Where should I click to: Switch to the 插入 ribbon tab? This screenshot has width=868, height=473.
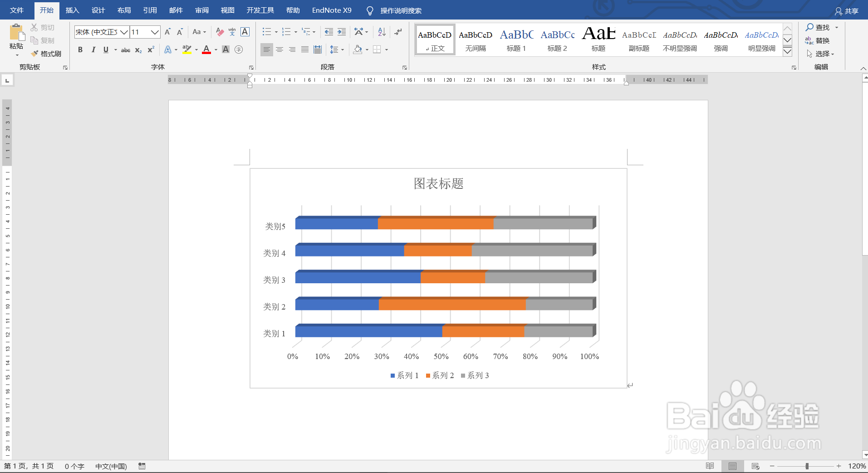coord(72,10)
